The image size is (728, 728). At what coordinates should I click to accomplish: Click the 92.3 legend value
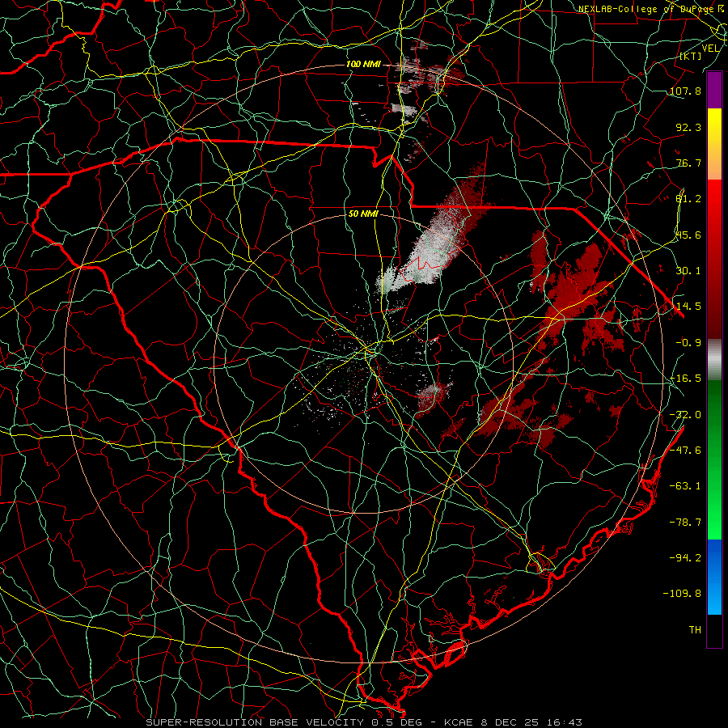[688, 127]
